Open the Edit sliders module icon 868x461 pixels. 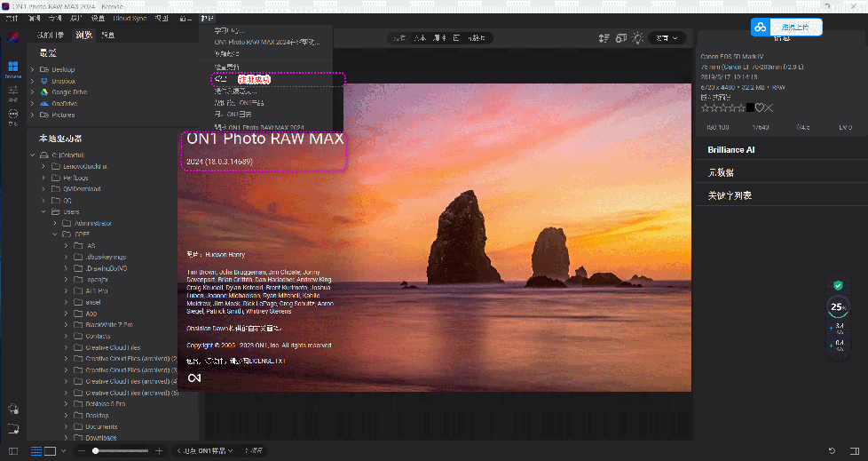click(12, 92)
